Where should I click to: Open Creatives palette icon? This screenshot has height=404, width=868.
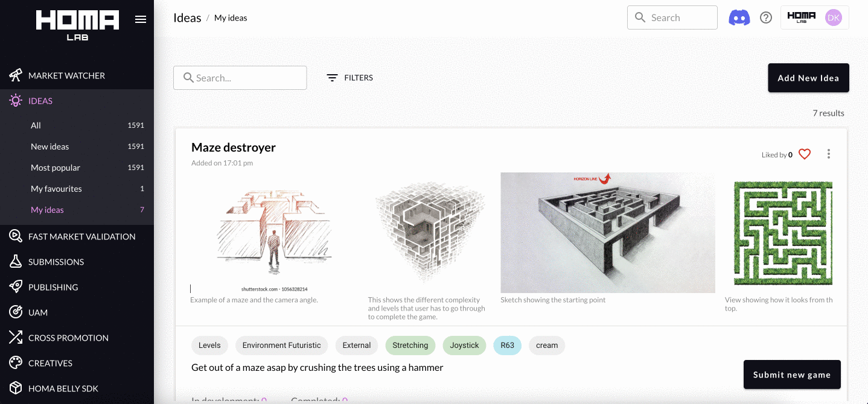coord(16,363)
